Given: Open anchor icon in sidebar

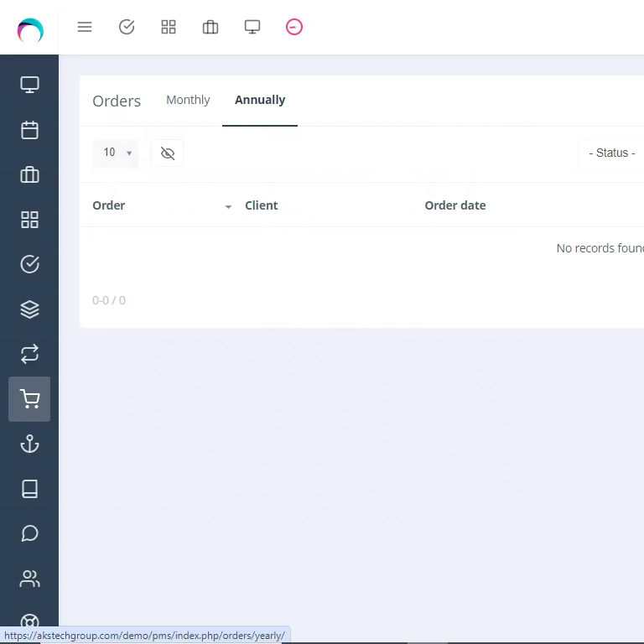Looking at the screenshot, I should tap(29, 444).
